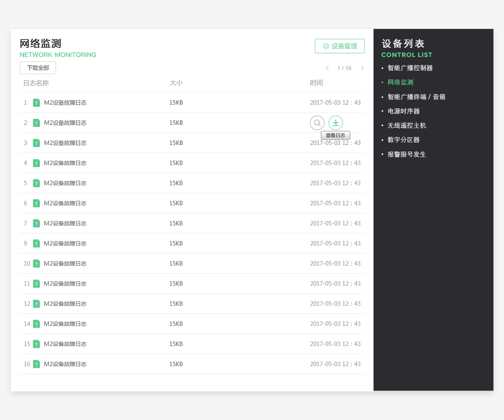
Task: Click the green download icon in row 2
Action: coord(336,123)
